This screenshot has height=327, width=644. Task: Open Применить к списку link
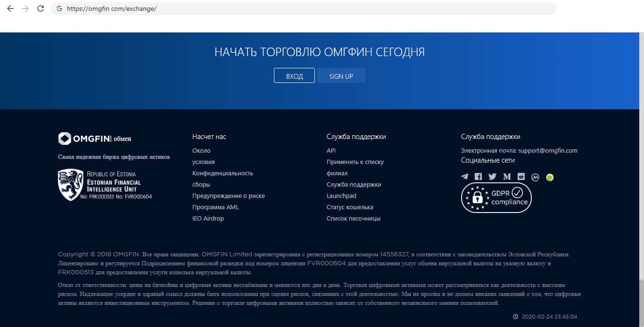pos(355,162)
